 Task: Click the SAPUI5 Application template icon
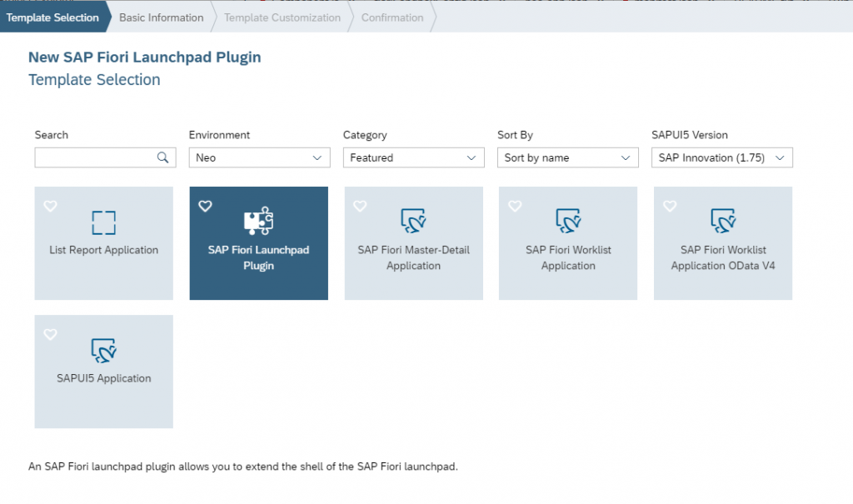pos(104,351)
